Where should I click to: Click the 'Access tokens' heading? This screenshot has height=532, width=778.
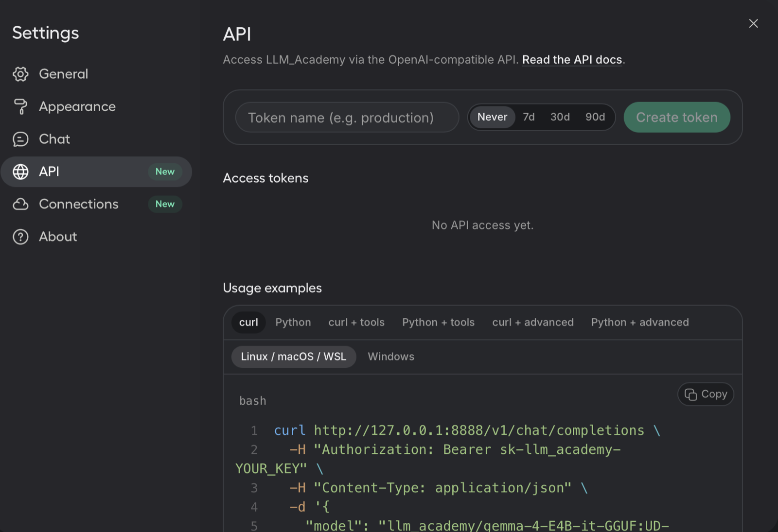tap(265, 178)
